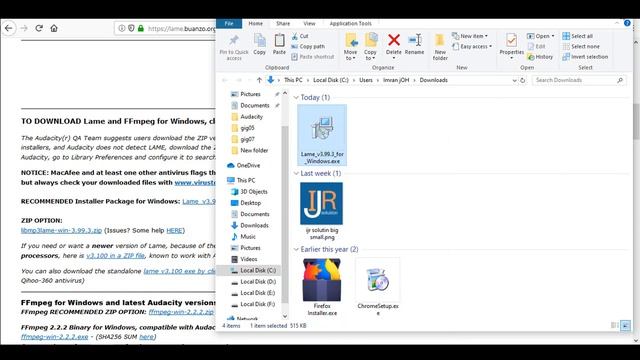
Task: Open Audacity folder in navigation pane
Action: tap(247, 117)
